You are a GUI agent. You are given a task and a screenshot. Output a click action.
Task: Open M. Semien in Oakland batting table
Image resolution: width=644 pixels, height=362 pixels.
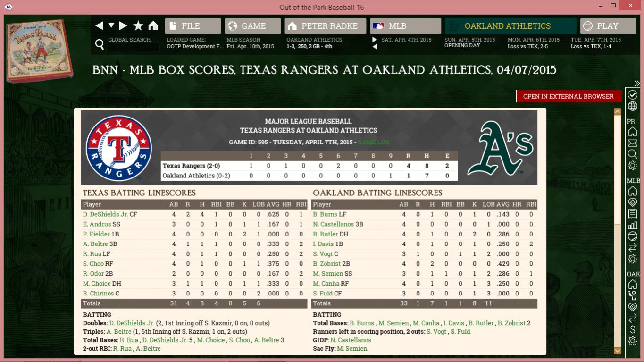click(328, 274)
